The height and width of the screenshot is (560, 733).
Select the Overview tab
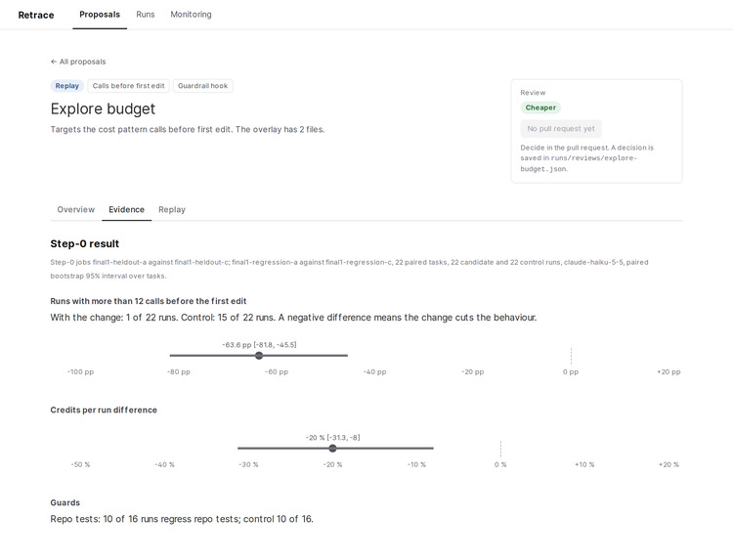[75, 209]
